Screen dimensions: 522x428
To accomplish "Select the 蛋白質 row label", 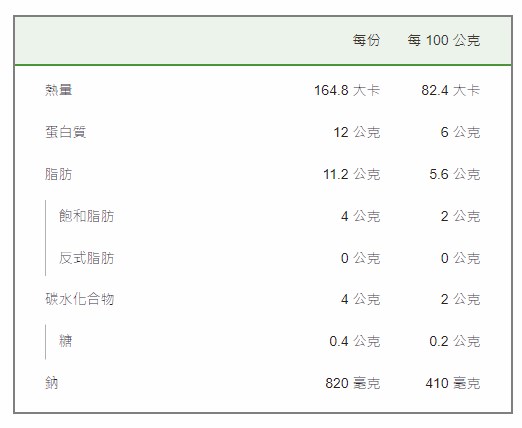I will [x=66, y=132].
